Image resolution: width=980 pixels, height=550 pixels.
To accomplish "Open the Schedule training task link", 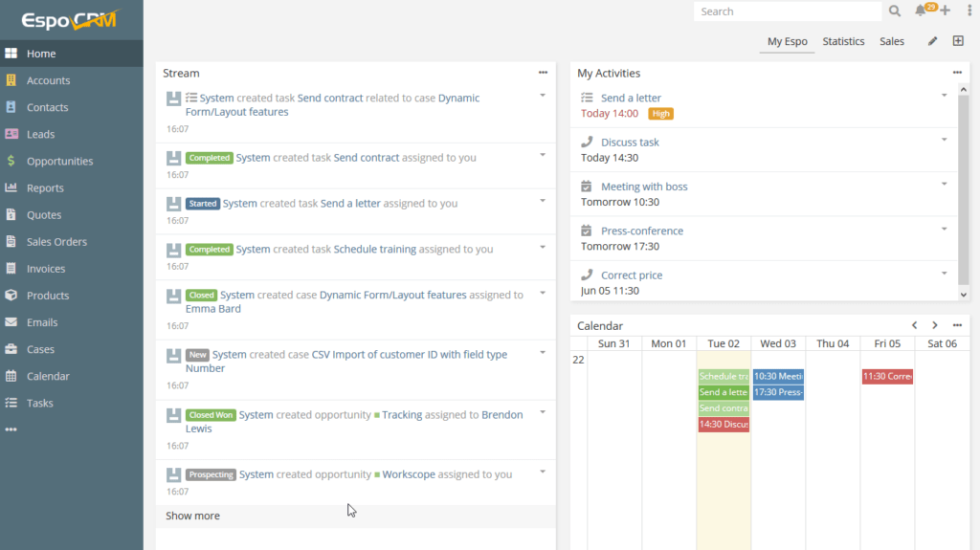I will point(374,250).
